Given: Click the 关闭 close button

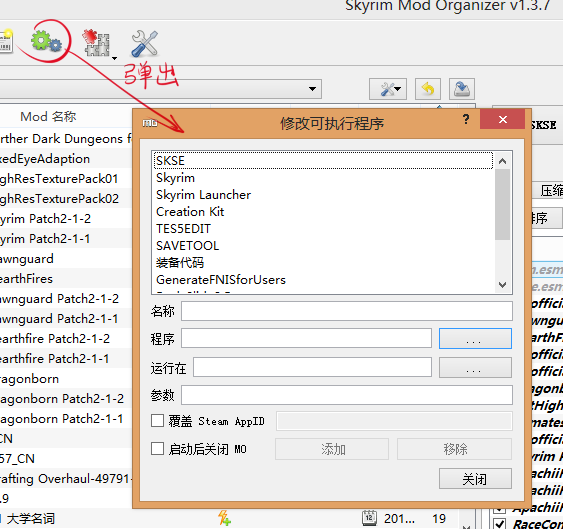Looking at the screenshot, I should [475, 479].
